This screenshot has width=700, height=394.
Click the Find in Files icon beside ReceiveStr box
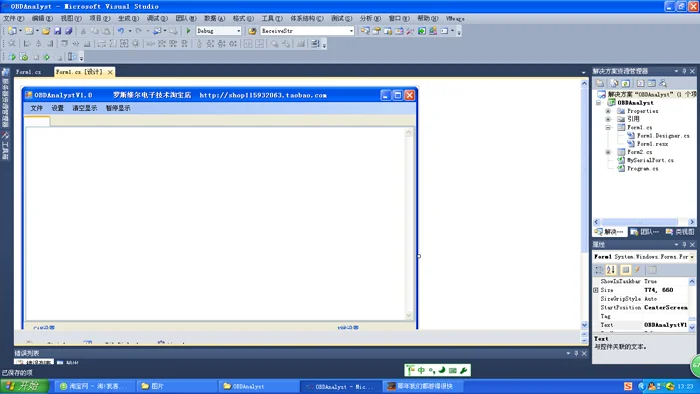(252, 31)
